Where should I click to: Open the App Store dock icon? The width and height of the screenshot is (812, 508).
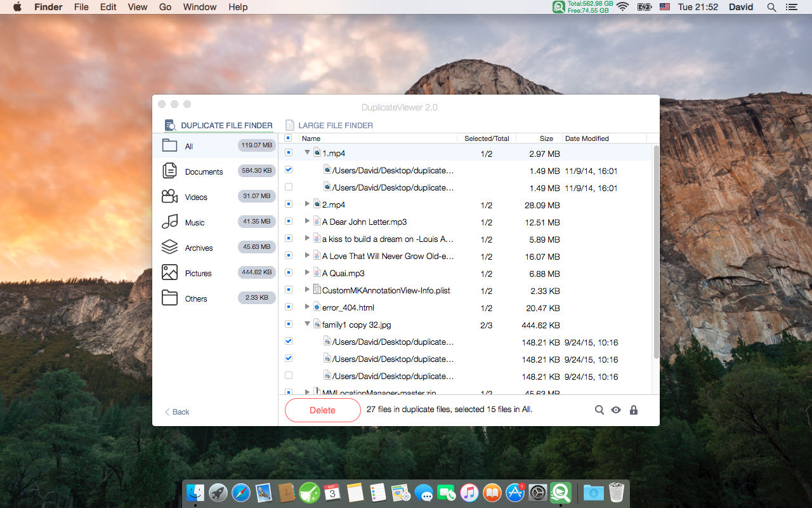click(515, 493)
